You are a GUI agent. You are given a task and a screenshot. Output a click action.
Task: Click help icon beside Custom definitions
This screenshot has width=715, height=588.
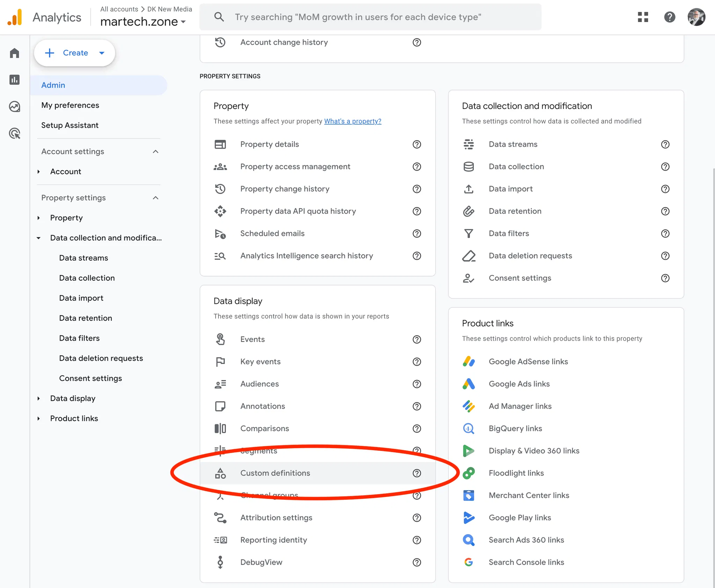click(417, 473)
